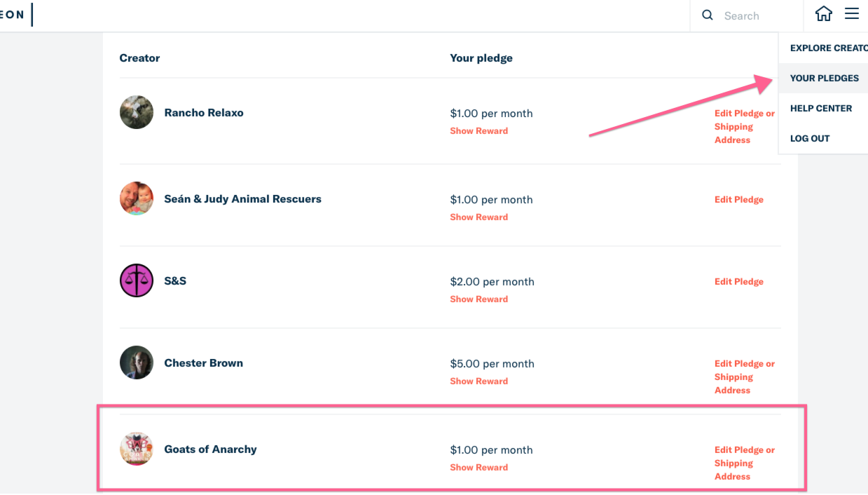Viewport: 868px width, 495px height.
Task: Click Chester Brown profile picture
Action: coord(137,362)
